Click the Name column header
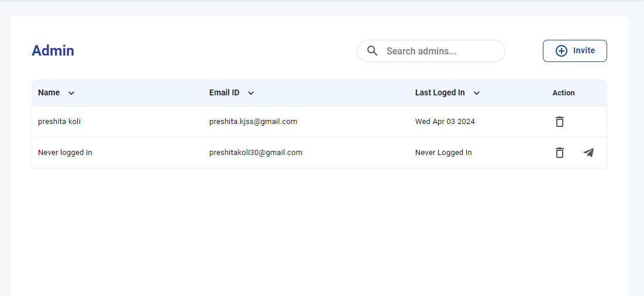This screenshot has width=644, height=296. coord(49,93)
